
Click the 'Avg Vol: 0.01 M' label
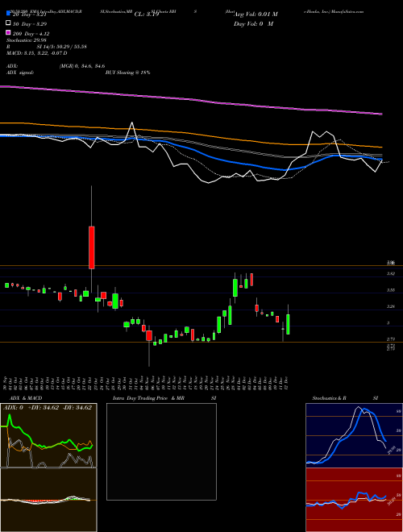(256, 15)
